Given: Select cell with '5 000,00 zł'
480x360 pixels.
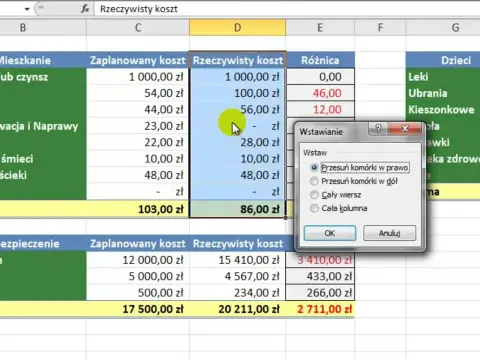Looking at the screenshot, I should click(x=138, y=276).
